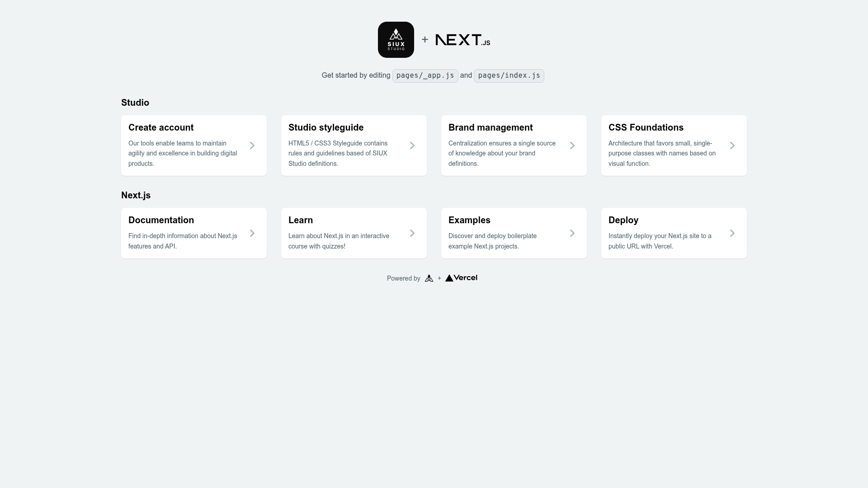Click the 'Powered by' footer text

[x=404, y=278]
